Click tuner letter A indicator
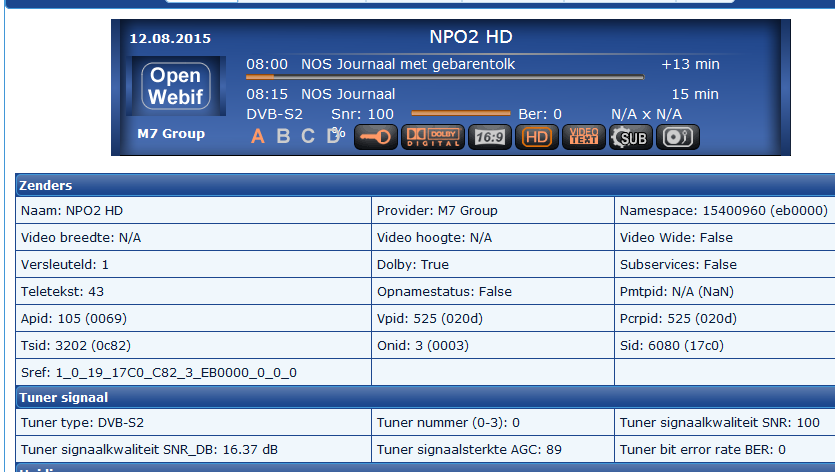Screen dimensions: 835x472 click(x=258, y=136)
